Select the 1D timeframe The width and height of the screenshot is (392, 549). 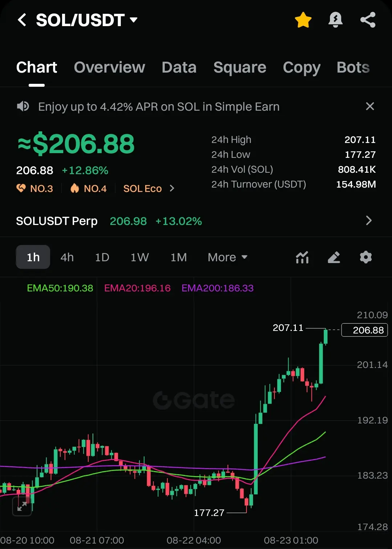102,257
